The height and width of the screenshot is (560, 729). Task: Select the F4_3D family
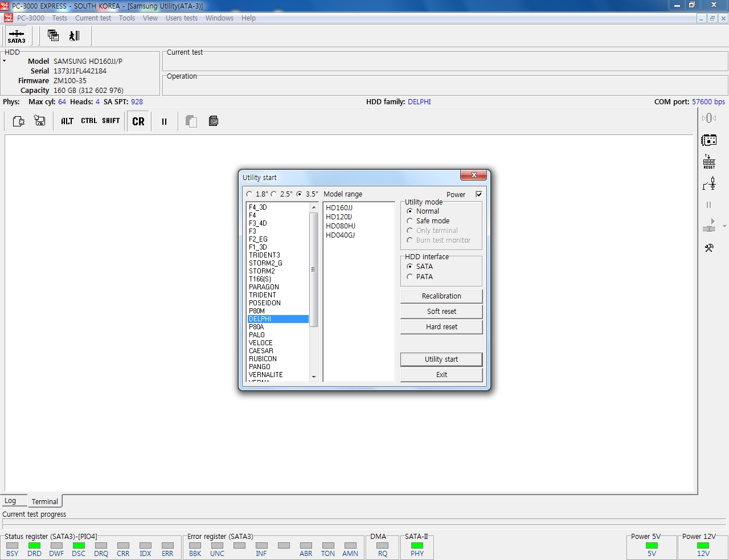257,207
